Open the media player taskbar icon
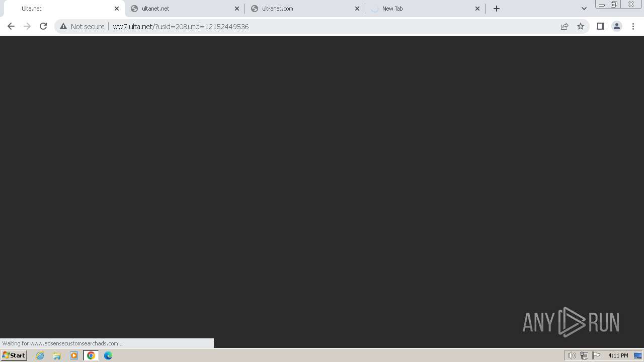 (x=74, y=355)
